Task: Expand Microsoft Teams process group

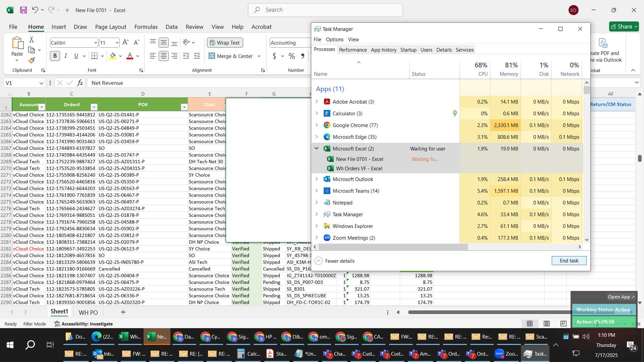Action: [317, 191]
